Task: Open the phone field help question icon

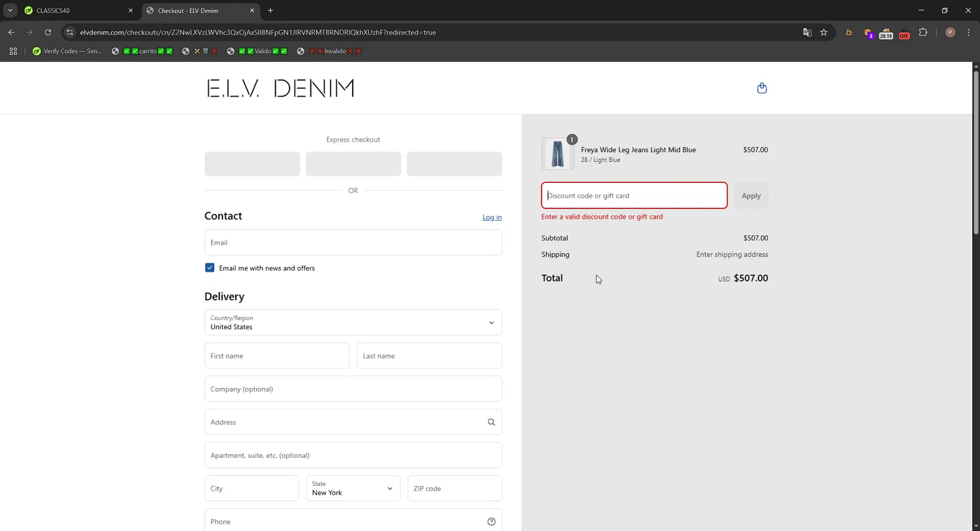Action: (x=491, y=521)
